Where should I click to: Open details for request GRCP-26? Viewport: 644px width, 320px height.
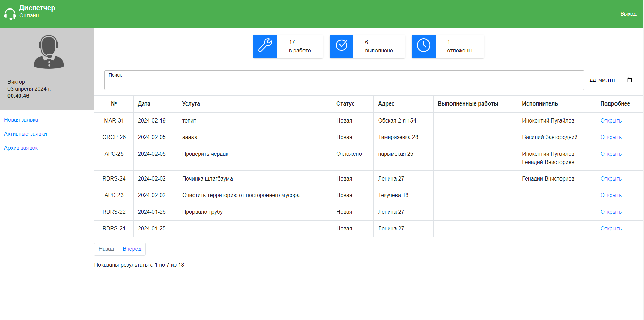tap(611, 137)
